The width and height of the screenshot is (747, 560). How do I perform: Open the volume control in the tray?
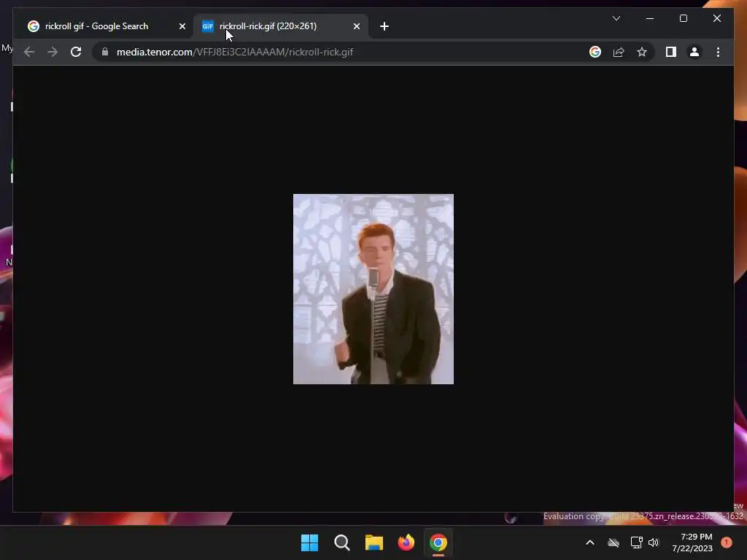653,542
